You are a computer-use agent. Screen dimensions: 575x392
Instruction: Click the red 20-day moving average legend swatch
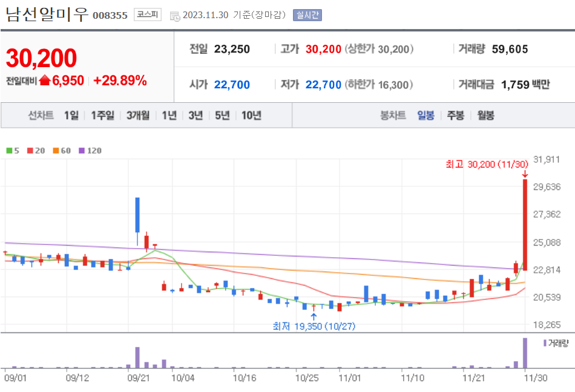(x=30, y=151)
